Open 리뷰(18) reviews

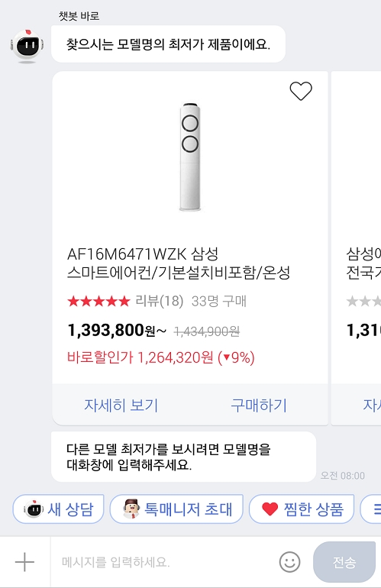(160, 301)
